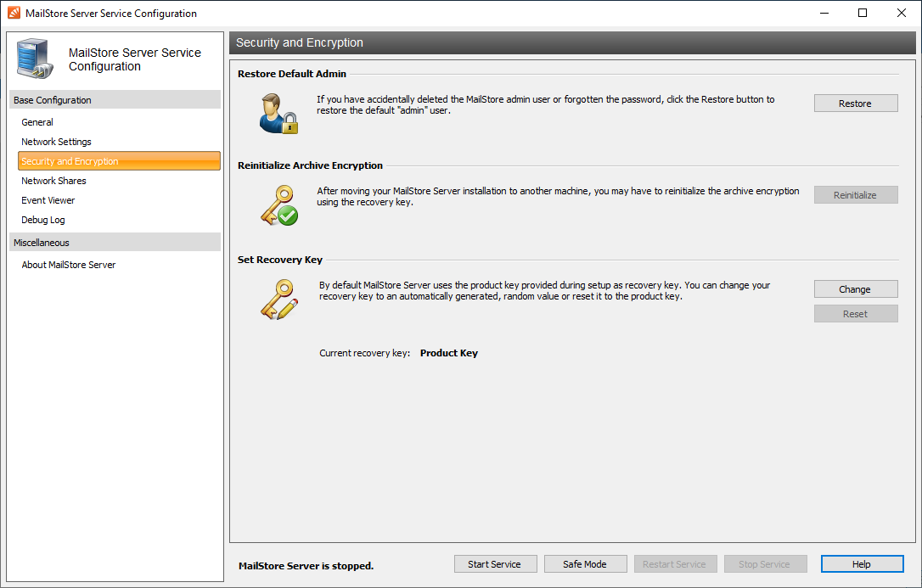Click the Stop Service button

(765, 564)
